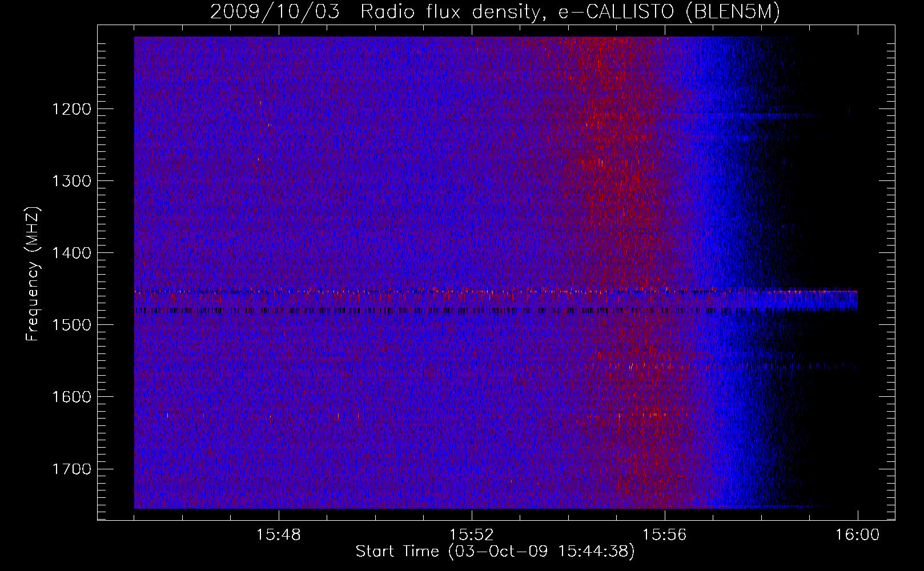Select the 1500 frequency tick label
This screenshot has height=571, width=924.
point(71,325)
